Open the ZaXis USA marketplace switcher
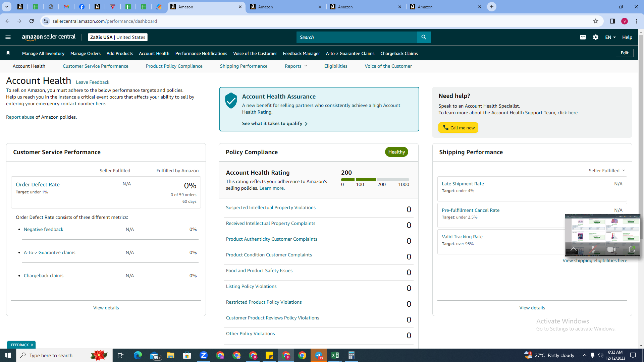The height and width of the screenshot is (362, 644). [118, 37]
